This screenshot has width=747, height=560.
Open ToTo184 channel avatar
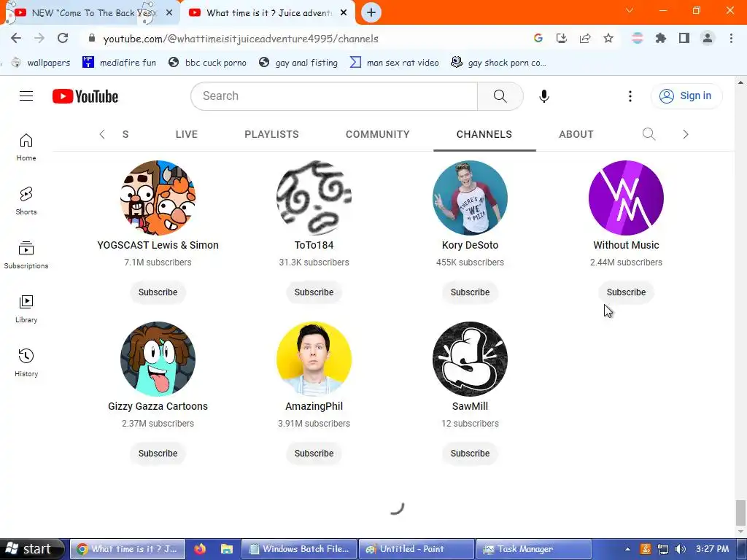click(x=314, y=198)
